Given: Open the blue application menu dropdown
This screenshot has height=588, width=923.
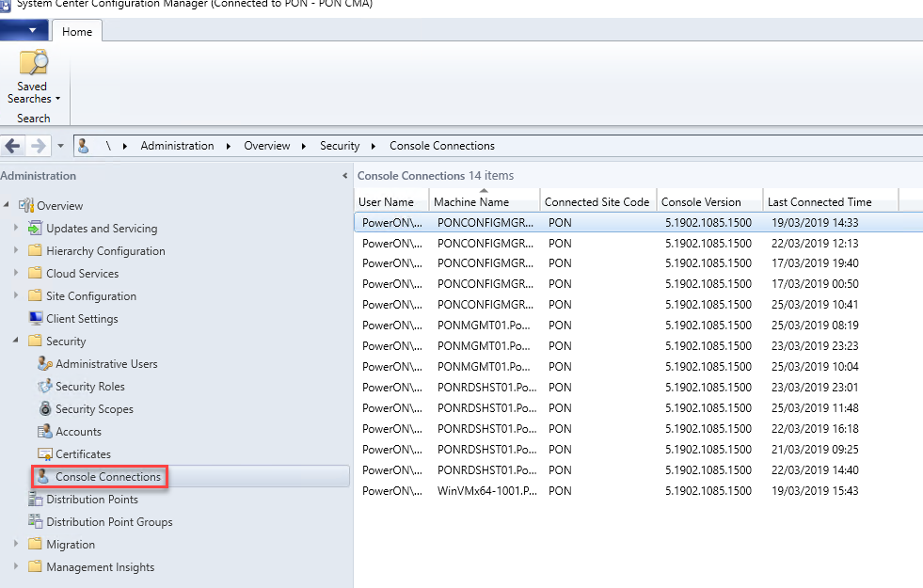Looking at the screenshot, I should point(24,31).
